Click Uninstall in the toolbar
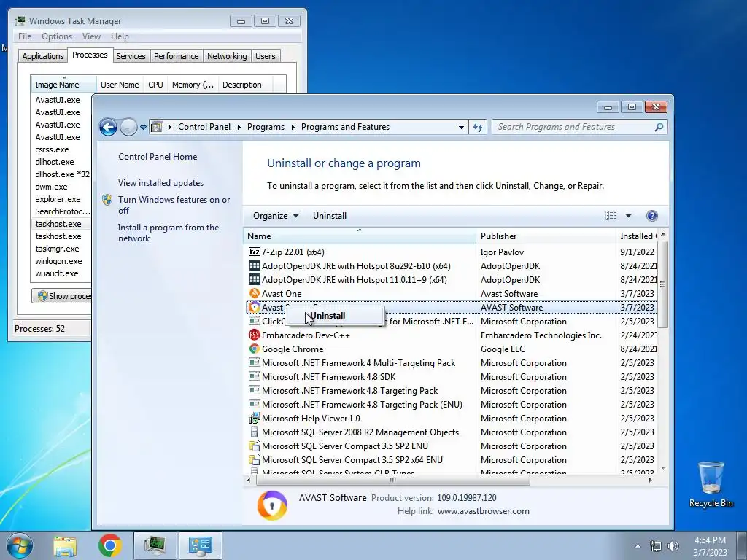 [330, 216]
